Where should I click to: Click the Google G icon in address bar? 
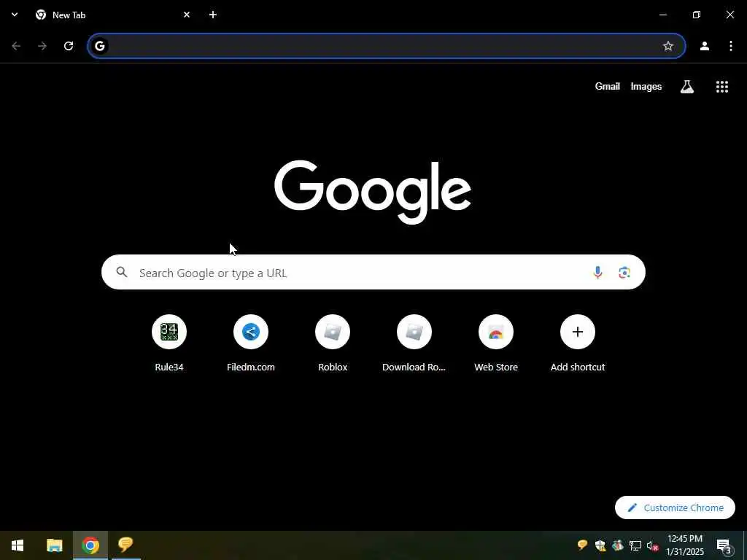click(x=99, y=46)
